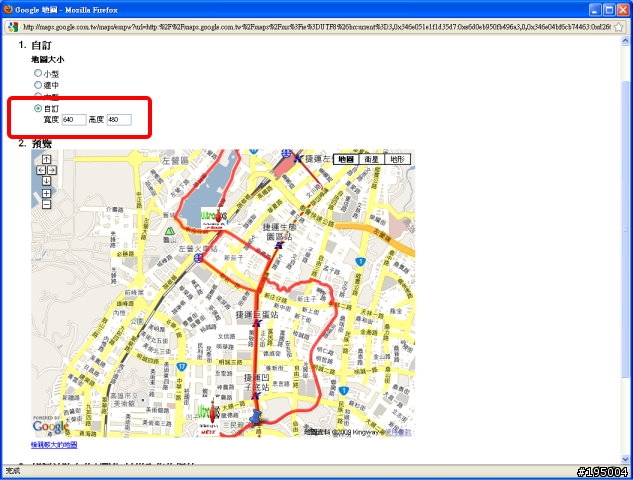
Task: Select the 適中 map size option
Action: pyautogui.click(x=38, y=85)
